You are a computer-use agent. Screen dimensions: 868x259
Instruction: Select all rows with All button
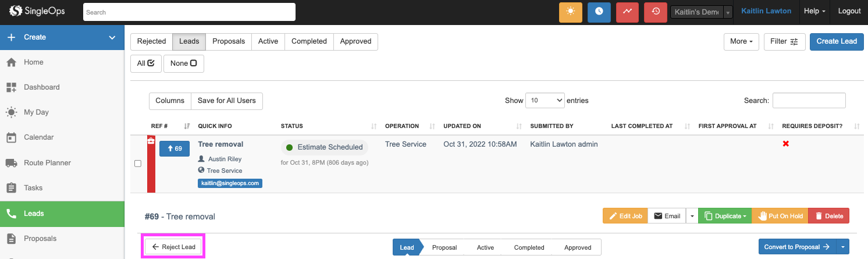click(x=145, y=63)
